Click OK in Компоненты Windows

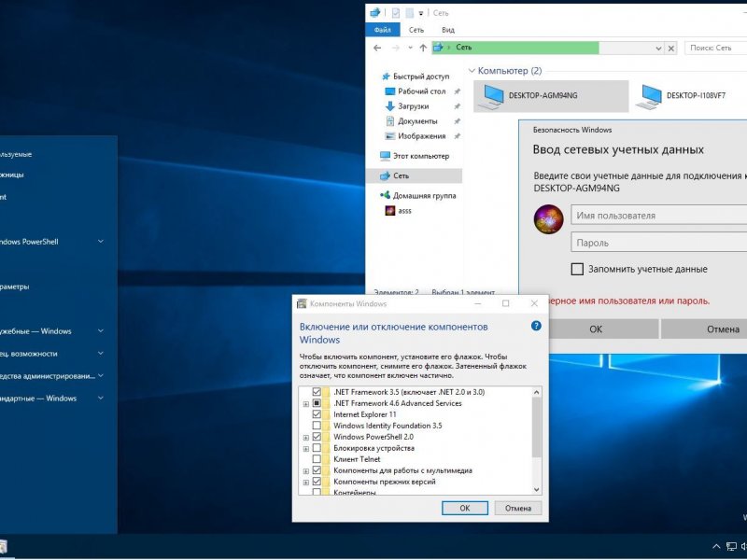(x=464, y=508)
